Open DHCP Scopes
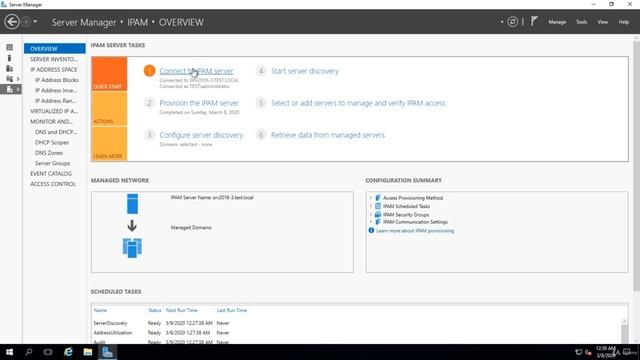This screenshot has height=360, width=640. (x=52, y=142)
